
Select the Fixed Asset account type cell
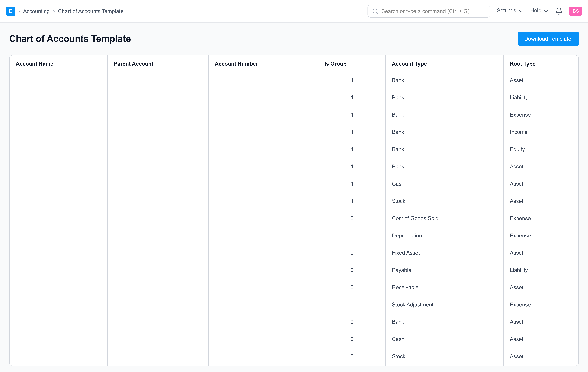tap(406, 253)
